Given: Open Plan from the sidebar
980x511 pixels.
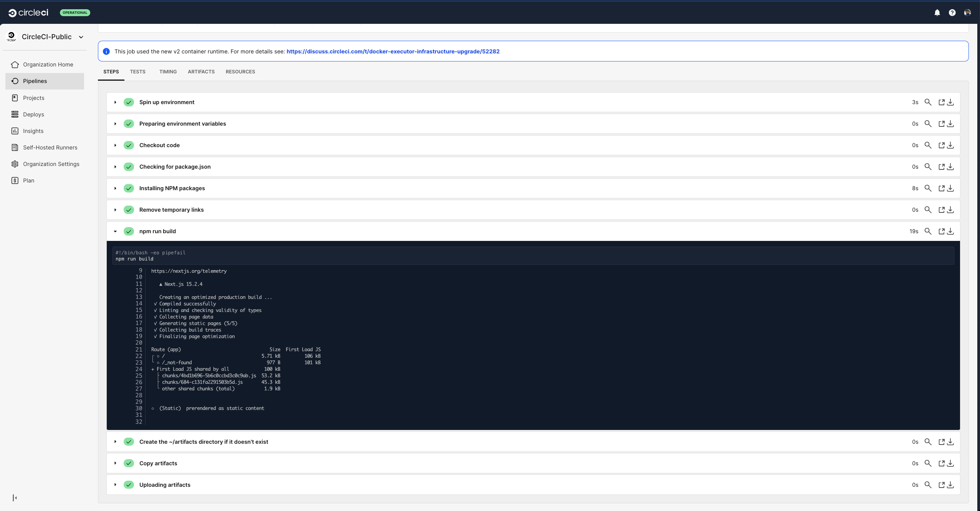Looking at the screenshot, I should pos(28,180).
